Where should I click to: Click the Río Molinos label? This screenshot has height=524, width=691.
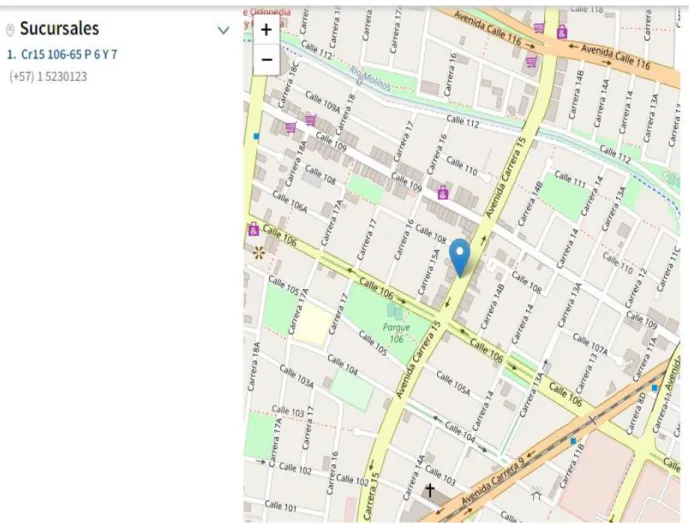(x=370, y=78)
